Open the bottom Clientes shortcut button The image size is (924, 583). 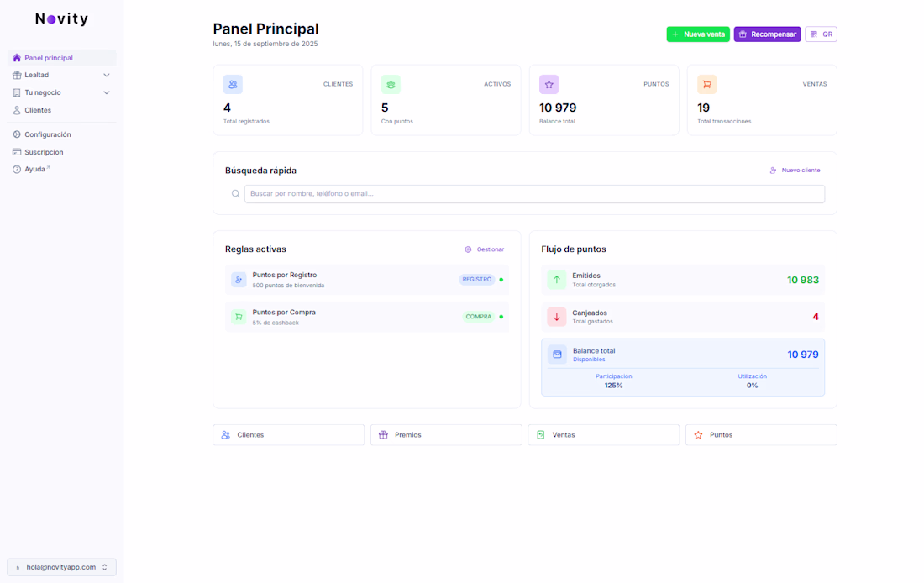(x=288, y=435)
